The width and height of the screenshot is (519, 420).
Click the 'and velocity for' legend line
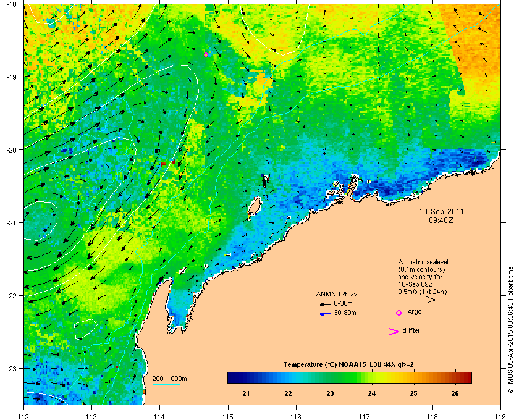pos(420,277)
